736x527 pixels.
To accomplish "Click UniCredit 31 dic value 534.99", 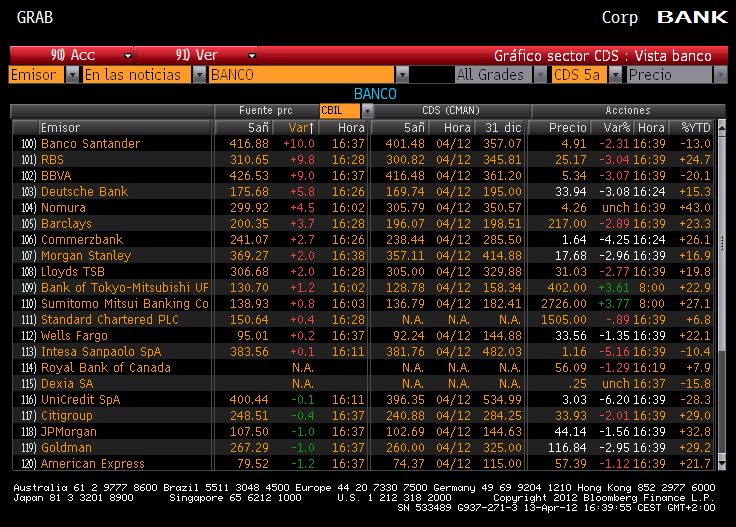I will 502,400.
